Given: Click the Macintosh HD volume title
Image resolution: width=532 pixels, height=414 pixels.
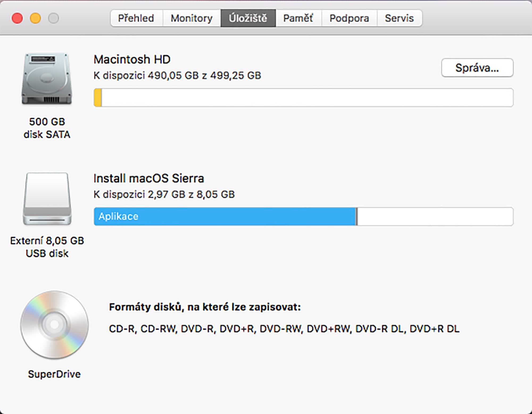Looking at the screenshot, I should 132,59.
